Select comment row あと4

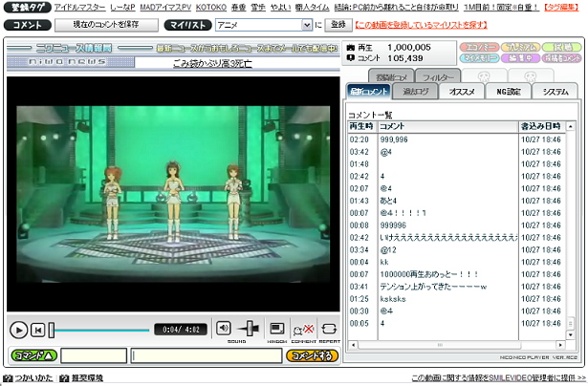click(457, 201)
